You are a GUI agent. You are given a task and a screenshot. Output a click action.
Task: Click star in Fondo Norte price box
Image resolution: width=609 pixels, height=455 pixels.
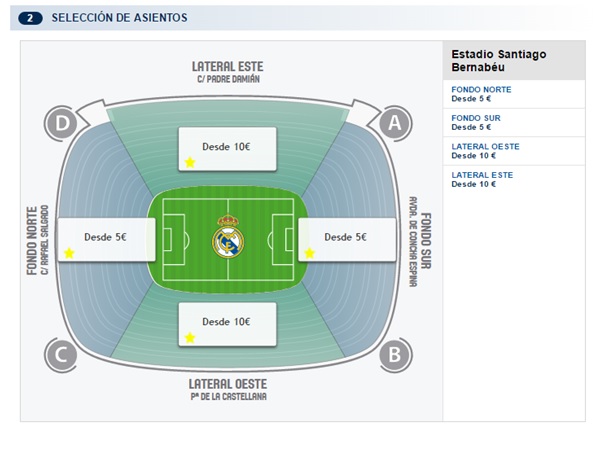[69, 253]
